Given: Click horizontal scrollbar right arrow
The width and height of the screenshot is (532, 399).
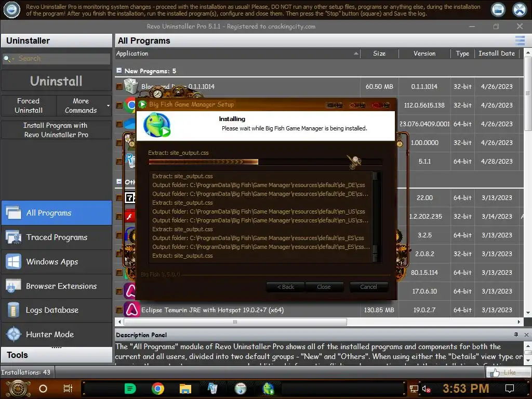Looking at the screenshot, I should click(519, 322).
